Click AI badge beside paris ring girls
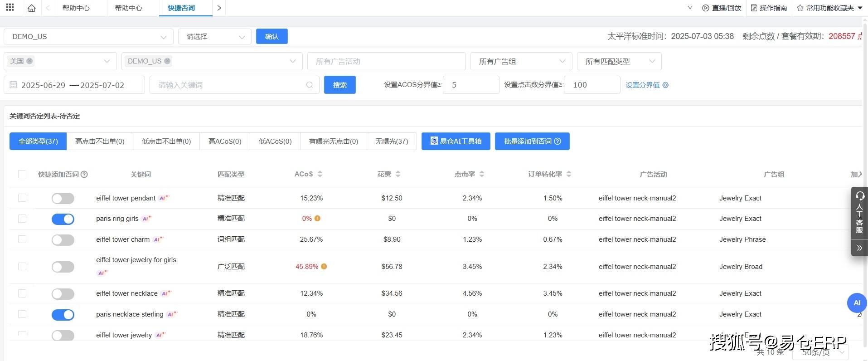 [x=147, y=219]
